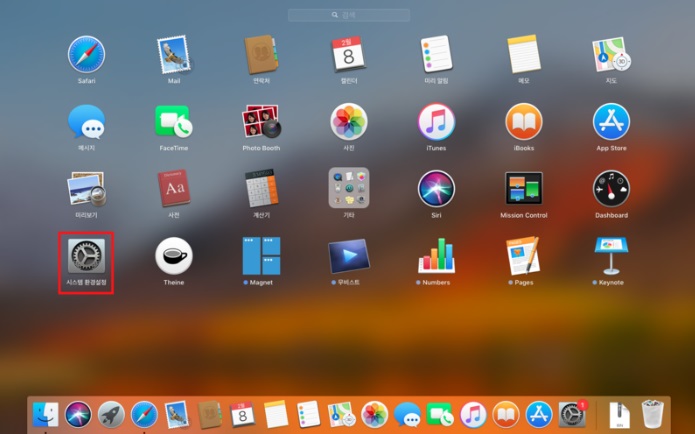Image resolution: width=695 pixels, height=434 pixels.
Task: Open Photos (사진) in Launchpad grid
Action: pyautogui.click(x=349, y=121)
